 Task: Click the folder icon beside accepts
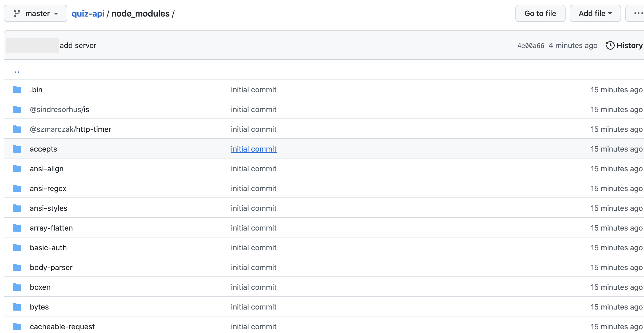click(17, 149)
